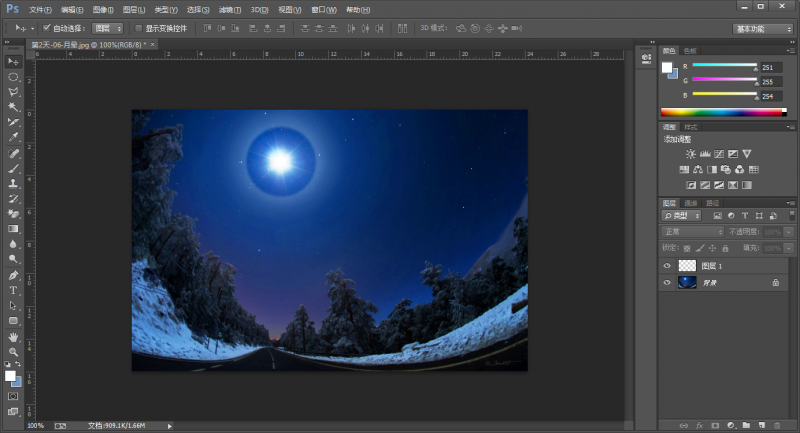Hide the 图层 1 layer visibility

667,266
